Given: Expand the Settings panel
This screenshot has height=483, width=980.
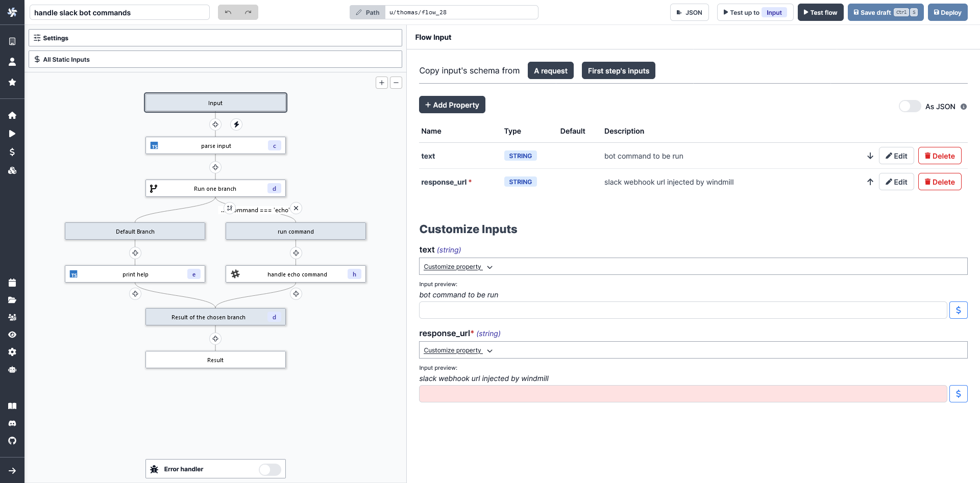Looking at the screenshot, I should point(215,37).
